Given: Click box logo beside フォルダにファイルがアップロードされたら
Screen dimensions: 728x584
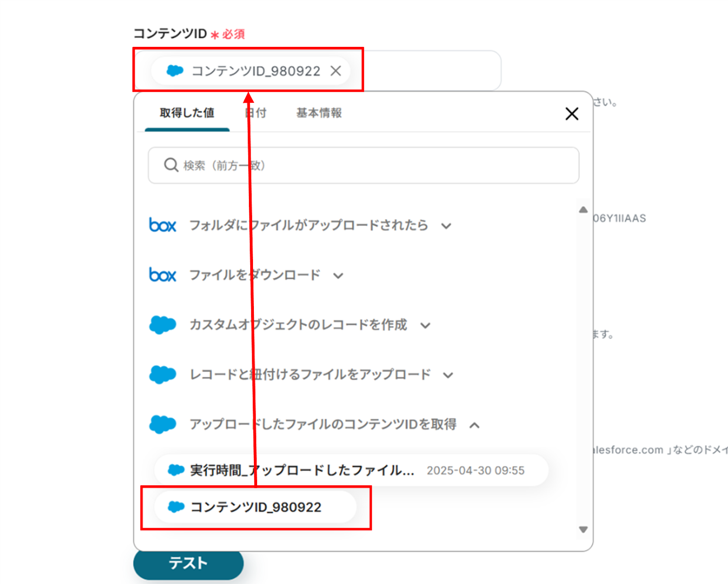Looking at the screenshot, I should (x=162, y=225).
